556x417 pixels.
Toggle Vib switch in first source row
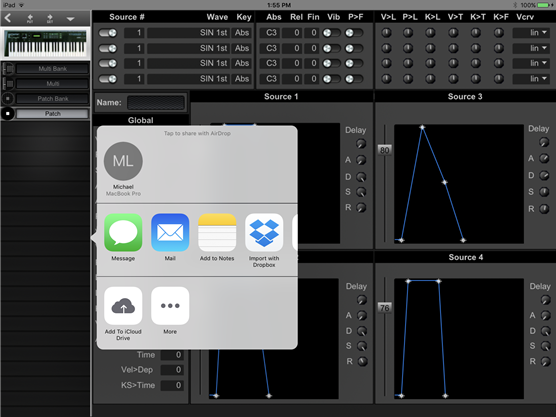331,33
